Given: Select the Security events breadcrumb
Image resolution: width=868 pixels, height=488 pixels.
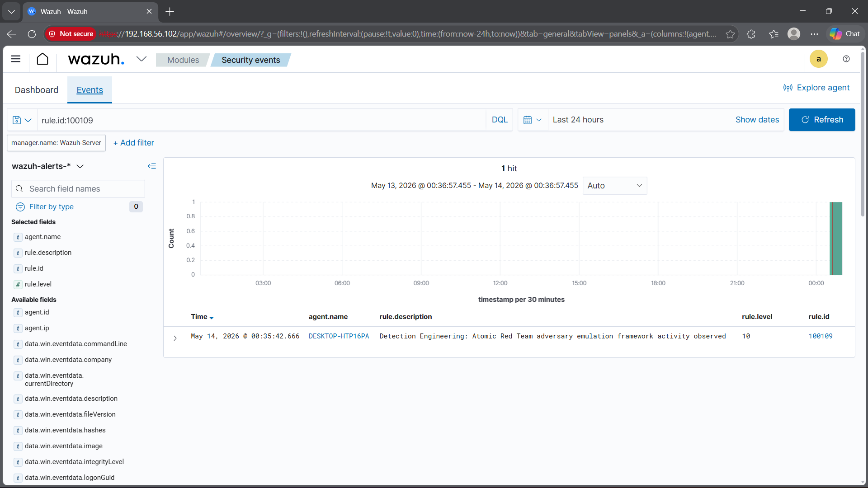Looking at the screenshot, I should pyautogui.click(x=250, y=60).
